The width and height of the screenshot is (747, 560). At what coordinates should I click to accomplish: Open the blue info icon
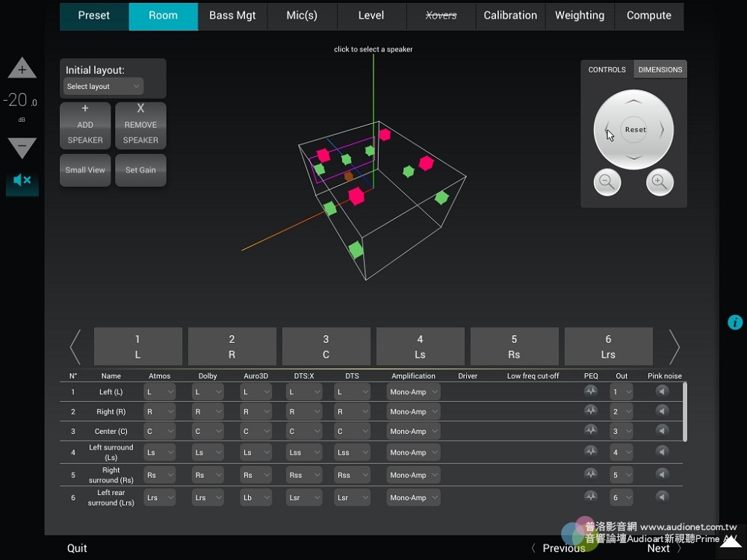point(735,322)
